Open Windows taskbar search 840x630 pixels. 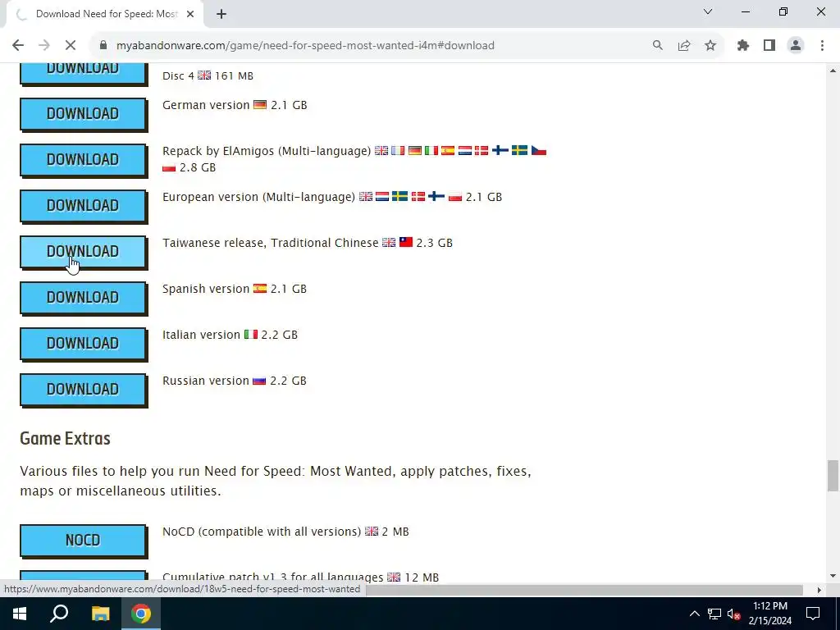click(x=59, y=614)
